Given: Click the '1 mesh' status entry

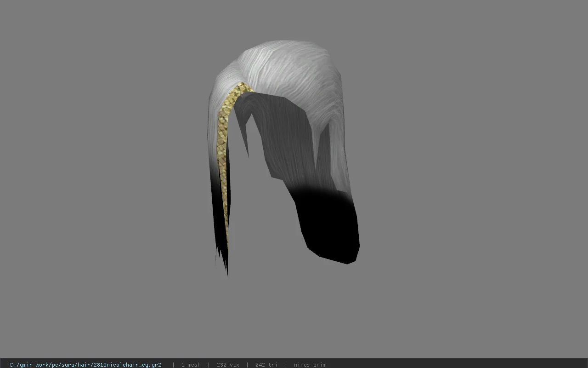Looking at the screenshot, I should point(191,365).
